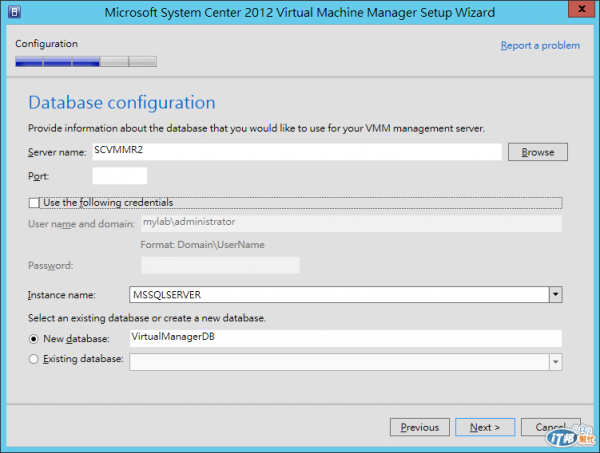Select the New database radio button
Screen dimensions: 600x453
pos(35,339)
